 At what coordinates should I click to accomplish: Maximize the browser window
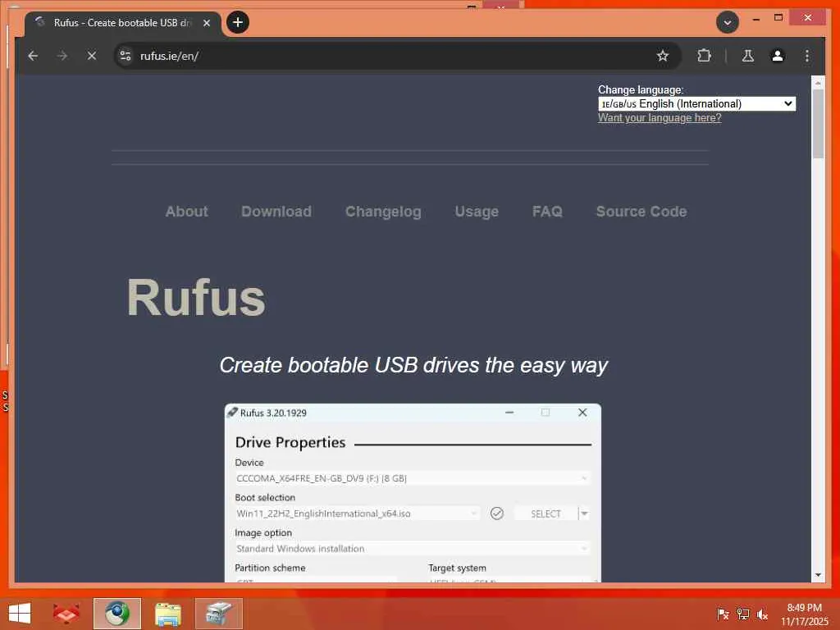click(x=778, y=18)
